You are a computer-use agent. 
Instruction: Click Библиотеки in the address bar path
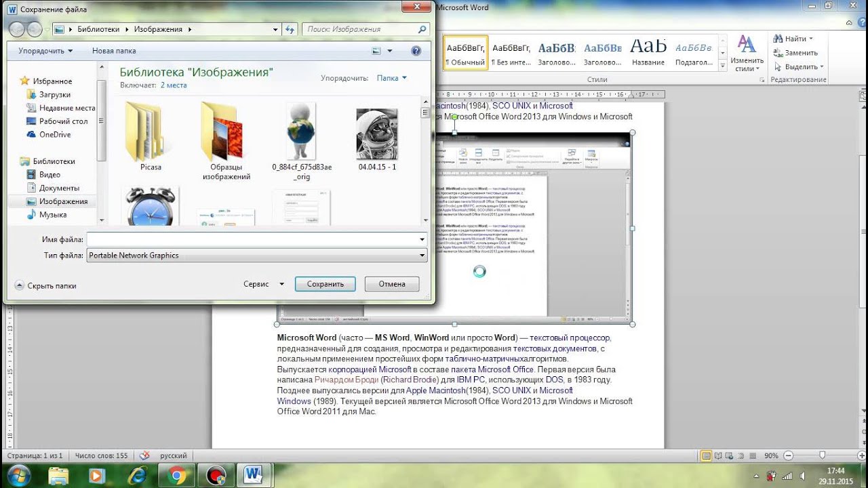(98, 29)
